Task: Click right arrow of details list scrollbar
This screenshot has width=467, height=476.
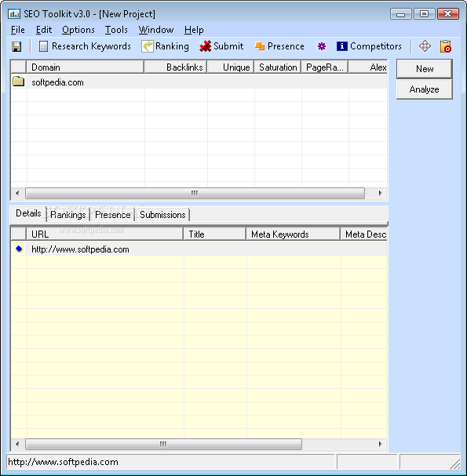Action: (x=380, y=444)
